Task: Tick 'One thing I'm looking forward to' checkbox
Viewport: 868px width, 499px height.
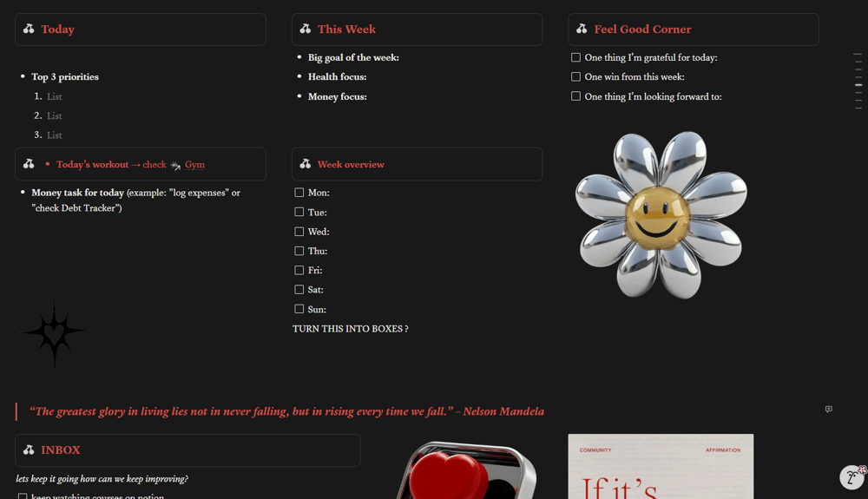Action: coord(575,96)
